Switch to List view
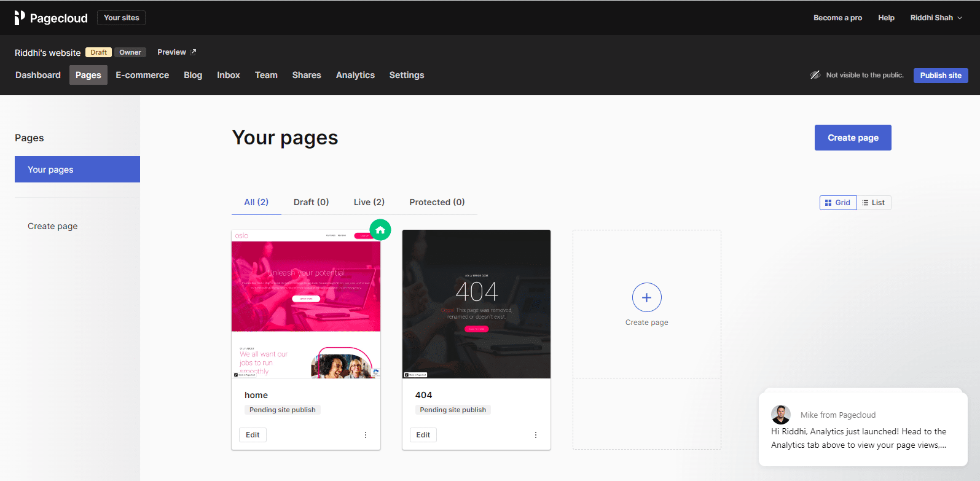Image resolution: width=980 pixels, height=481 pixels. coord(874,203)
